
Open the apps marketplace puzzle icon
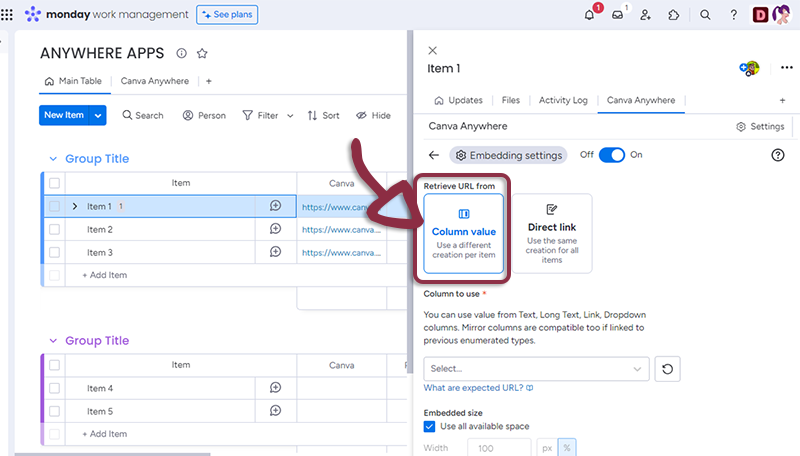coord(674,15)
